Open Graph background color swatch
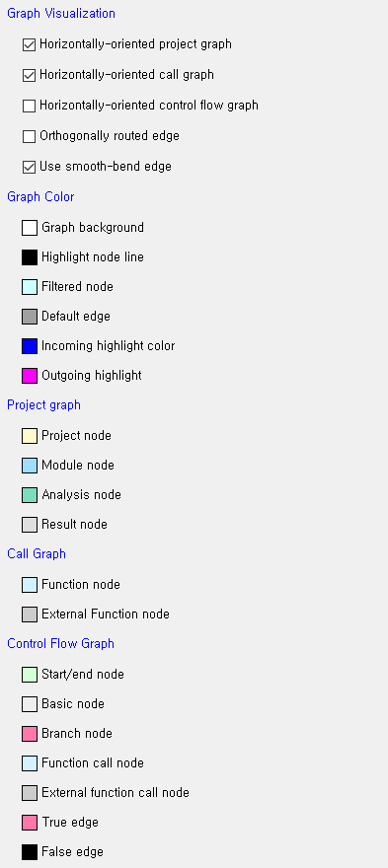 tap(30, 228)
